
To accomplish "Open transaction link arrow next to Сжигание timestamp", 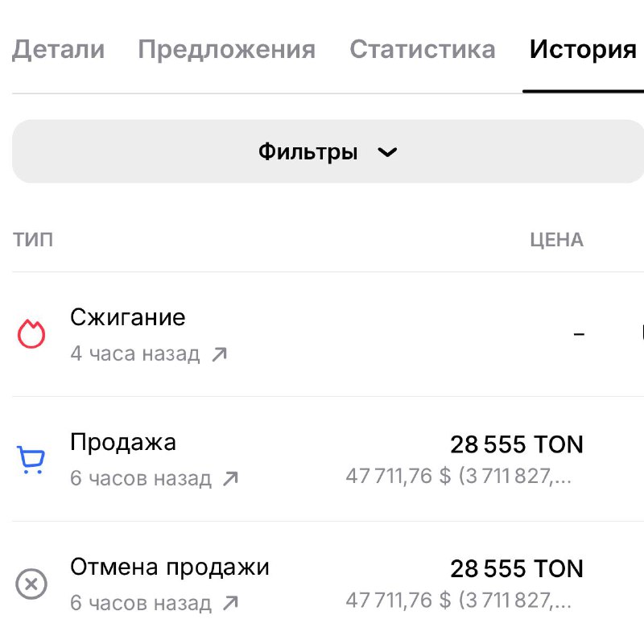I will click(218, 353).
